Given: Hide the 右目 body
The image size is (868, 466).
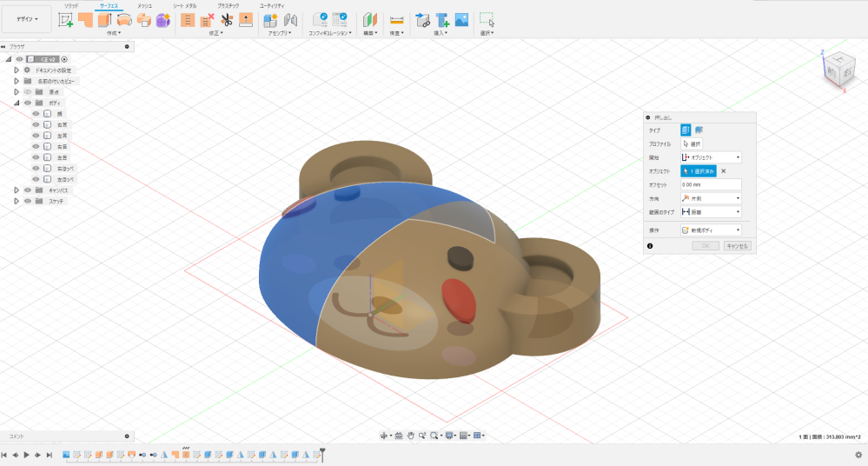Looking at the screenshot, I should (36, 146).
